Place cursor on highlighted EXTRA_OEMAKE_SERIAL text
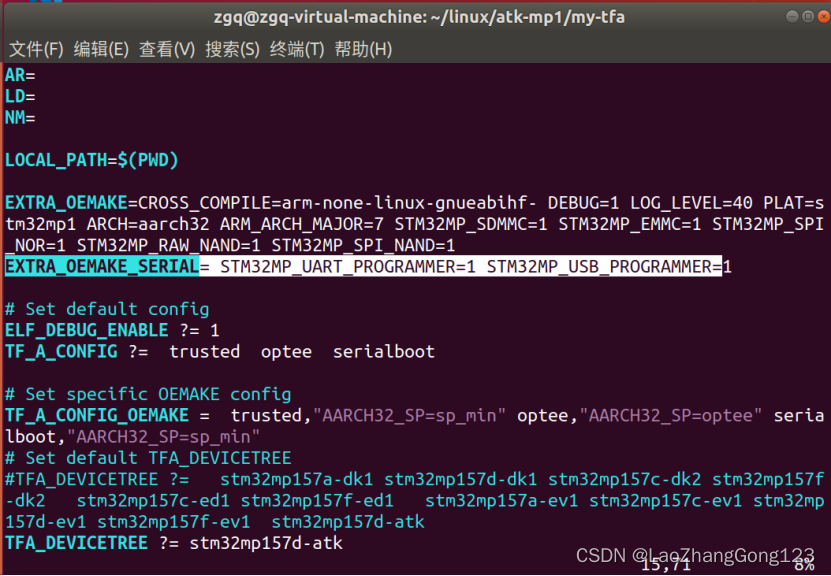Viewport: 831px width, 576px height. coord(98,266)
